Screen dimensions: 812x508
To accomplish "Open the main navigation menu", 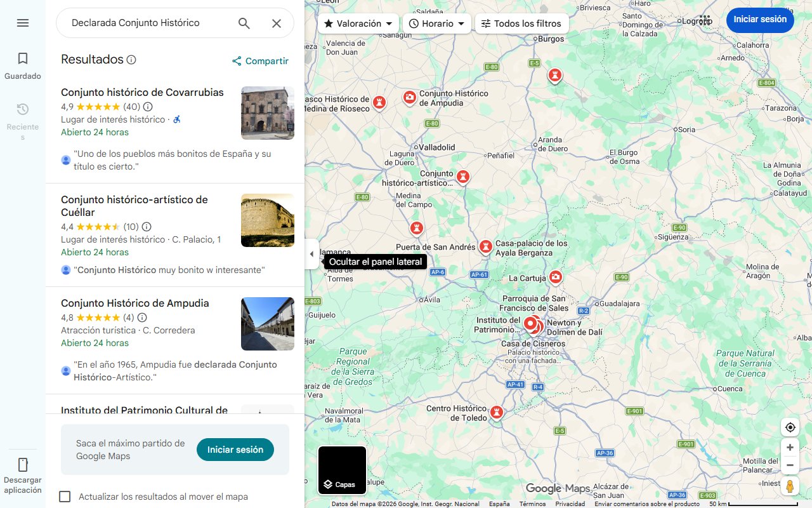I will click(x=23, y=23).
